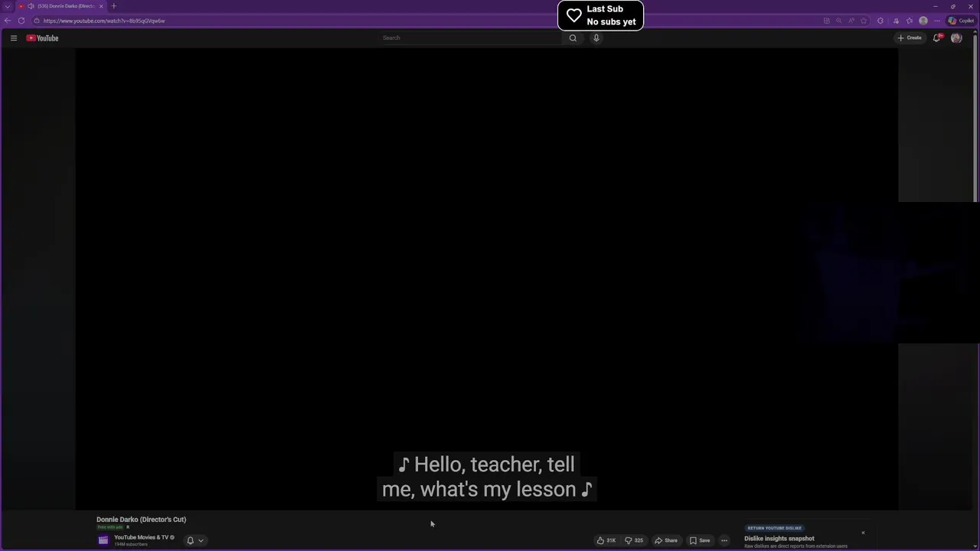Viewport: 980px width, 551px height.
Task: Open YouTube Movies & TV channel name
Action: coord(141,537)
